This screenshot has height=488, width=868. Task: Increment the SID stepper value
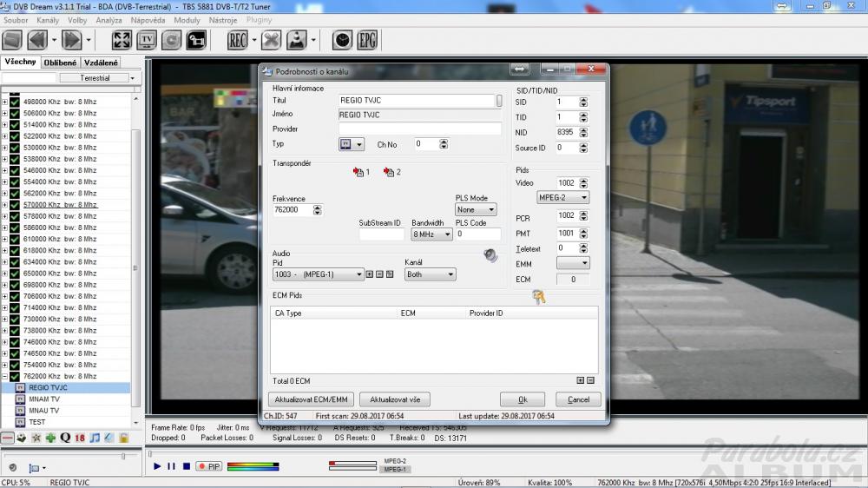[x=583, y=100]
